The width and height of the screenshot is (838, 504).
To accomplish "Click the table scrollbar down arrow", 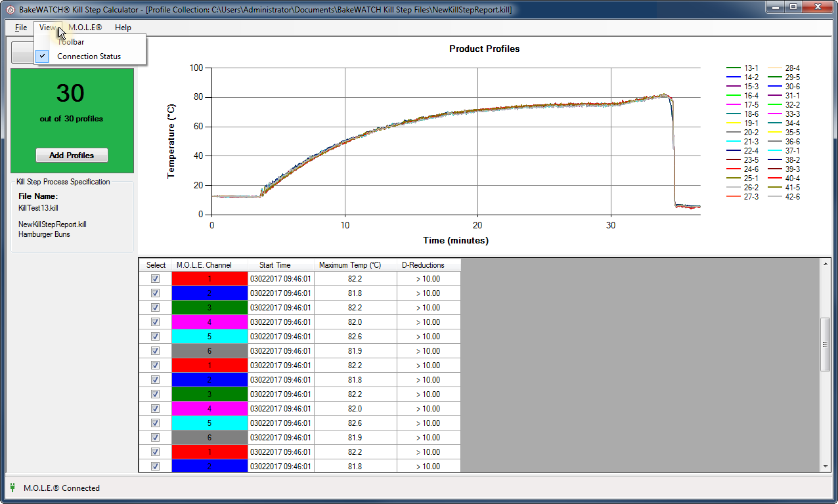I will pyautogui.click(x=826, y=466).
